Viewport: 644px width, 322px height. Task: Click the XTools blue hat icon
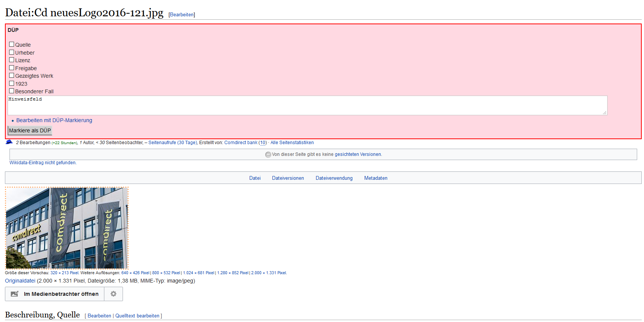click(9, 142)
